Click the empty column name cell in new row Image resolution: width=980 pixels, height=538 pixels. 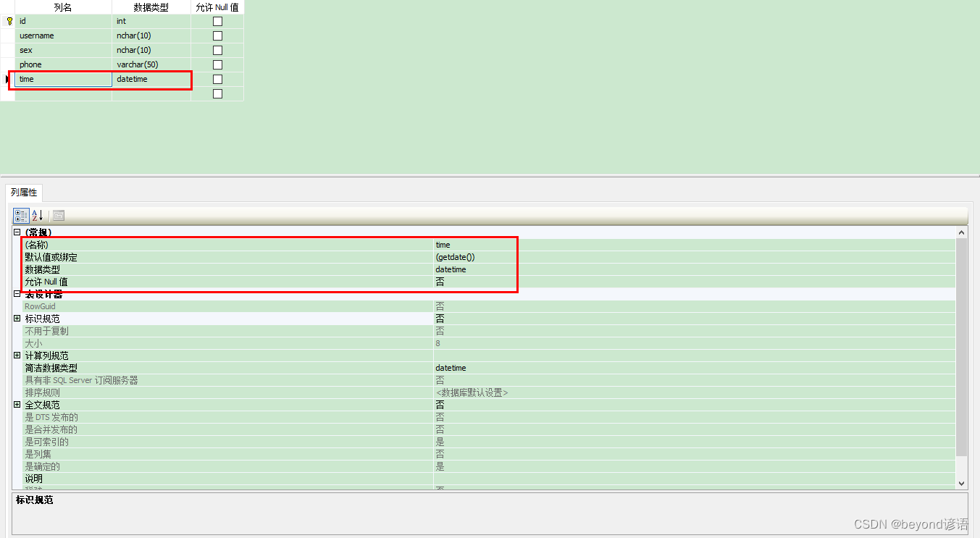tap(63, 93)
